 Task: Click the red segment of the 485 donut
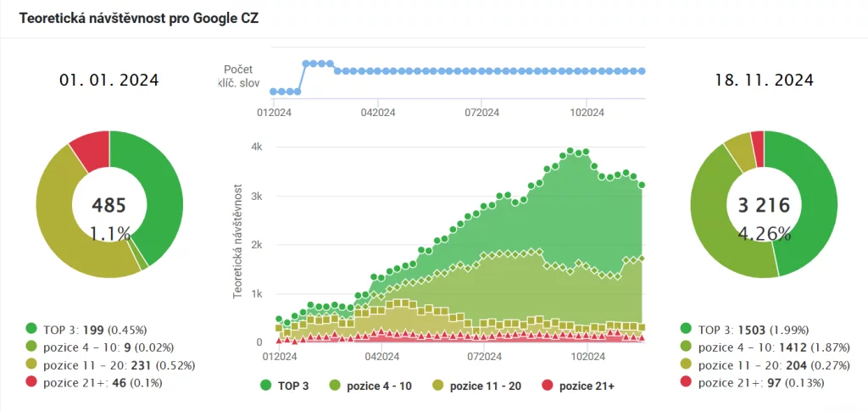click(89, 149)
